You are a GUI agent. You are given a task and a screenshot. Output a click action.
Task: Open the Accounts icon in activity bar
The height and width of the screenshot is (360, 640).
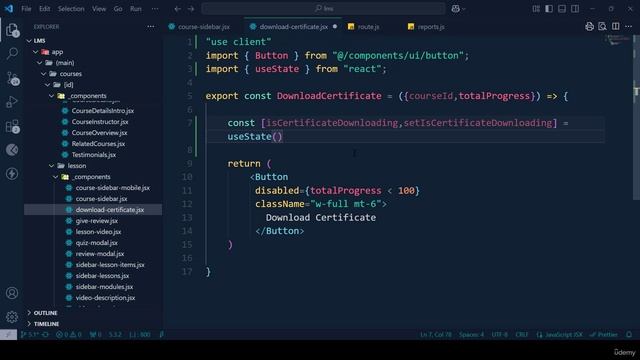click(x=12, y=293)
